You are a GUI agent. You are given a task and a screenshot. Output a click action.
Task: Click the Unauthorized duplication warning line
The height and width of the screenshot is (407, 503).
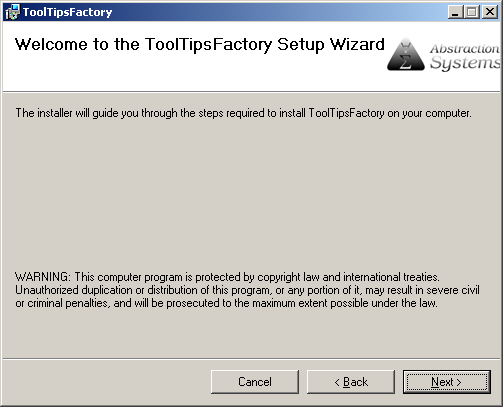247,290
